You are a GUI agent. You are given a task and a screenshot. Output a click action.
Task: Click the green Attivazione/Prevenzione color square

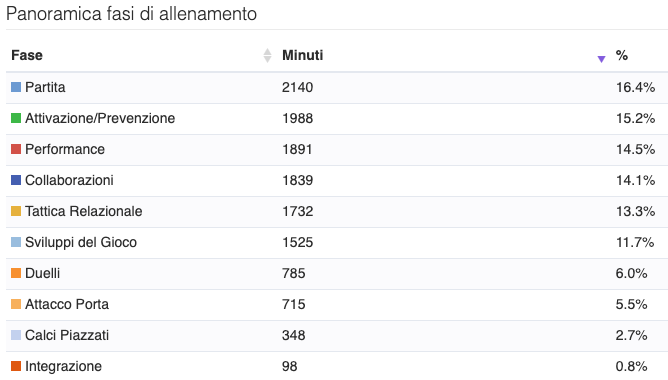click(16, 118)
